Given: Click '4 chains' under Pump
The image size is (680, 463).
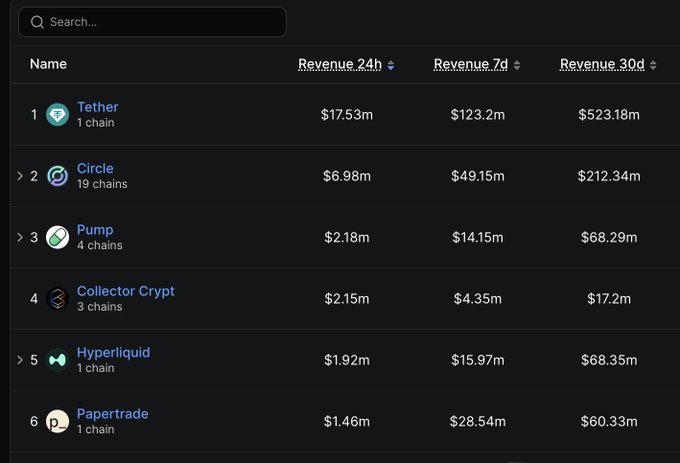Looking at the screenshot, I should point(100,245).
